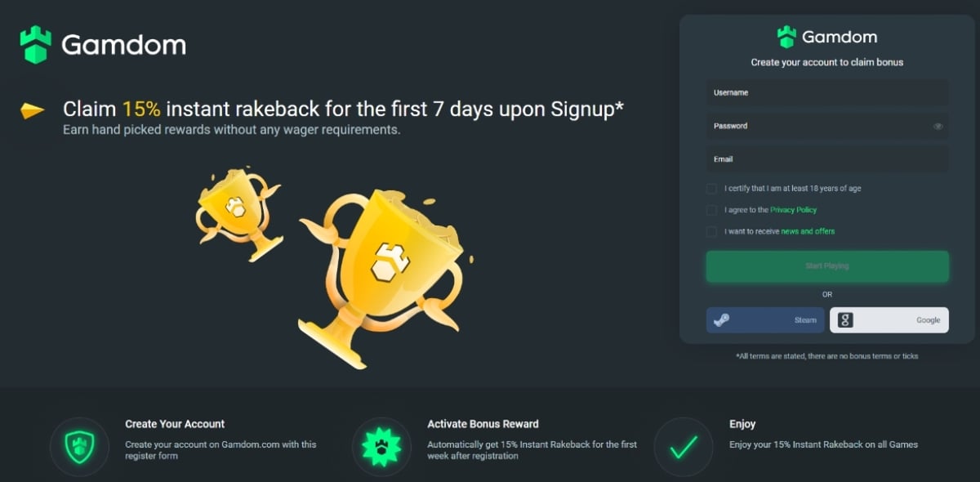
Task: Tick the Privacy Policy agreement checkbox
Action: click(712, 210)
